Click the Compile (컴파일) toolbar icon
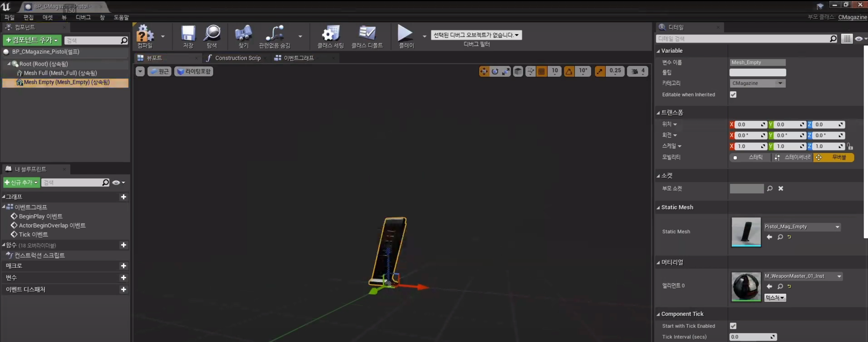 [x=145, y=36]
